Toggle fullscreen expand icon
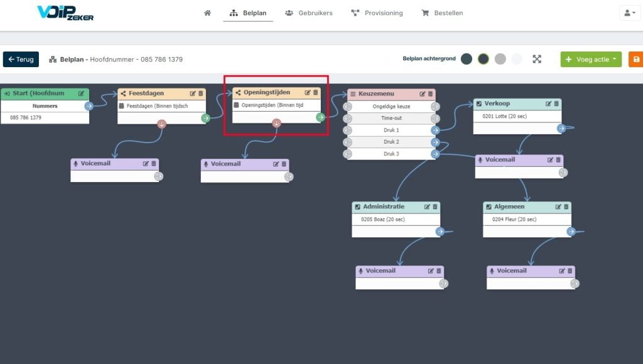The width and height of the screenshot is (643, 364). 537,59
